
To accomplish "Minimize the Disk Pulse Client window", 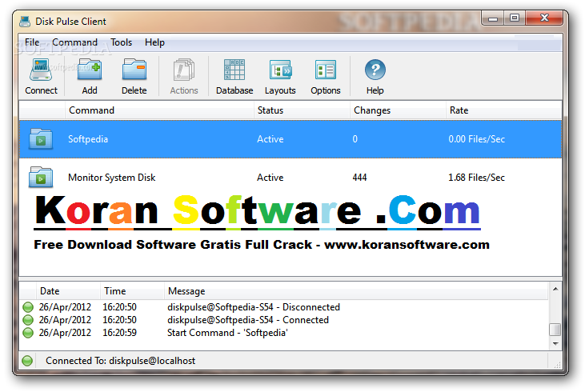I will click(x=493, y=18).
